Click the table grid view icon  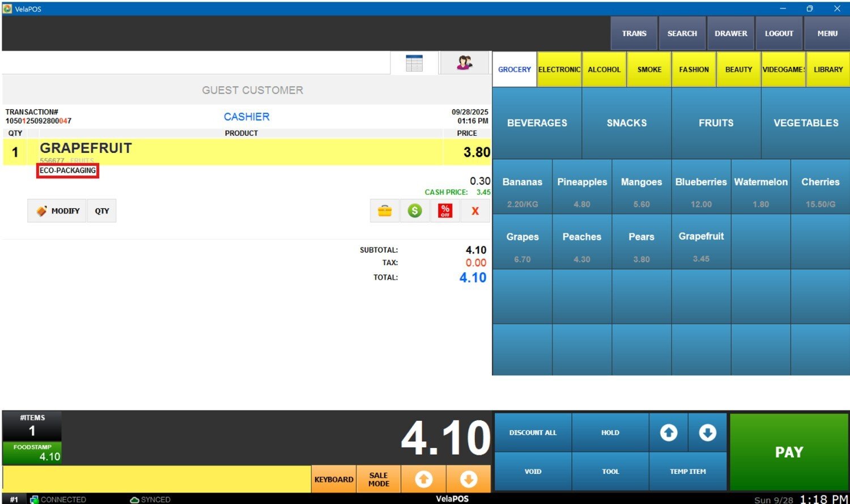[414, 63]
